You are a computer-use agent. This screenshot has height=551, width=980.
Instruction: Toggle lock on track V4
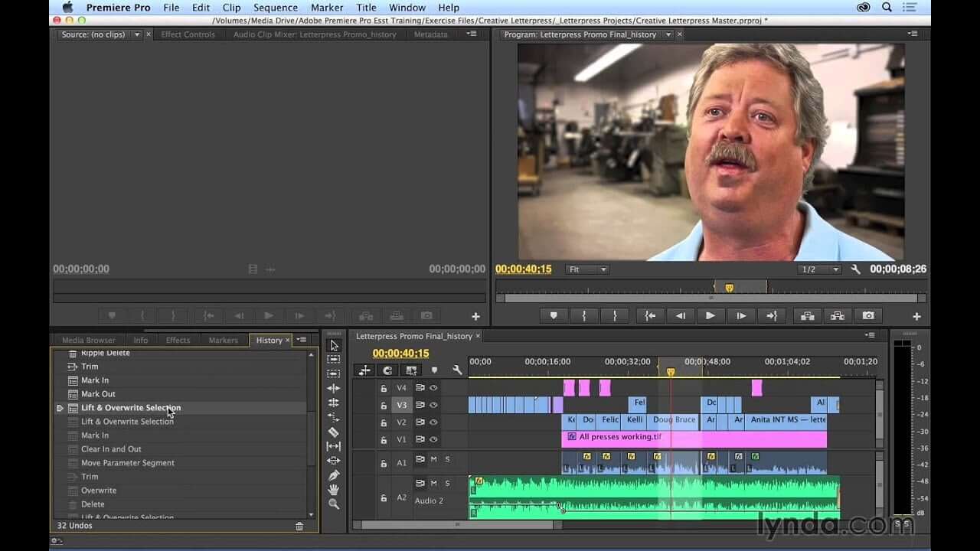point(384,388)
